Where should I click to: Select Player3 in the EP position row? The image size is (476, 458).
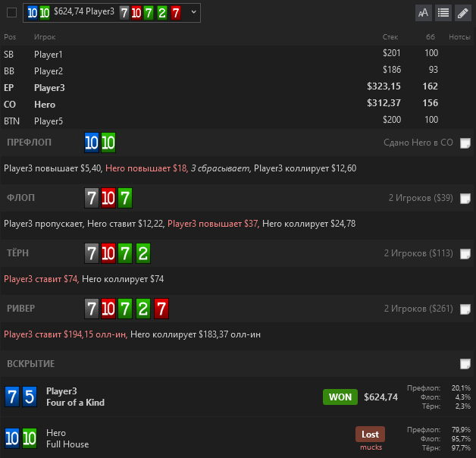click(238, 87)
